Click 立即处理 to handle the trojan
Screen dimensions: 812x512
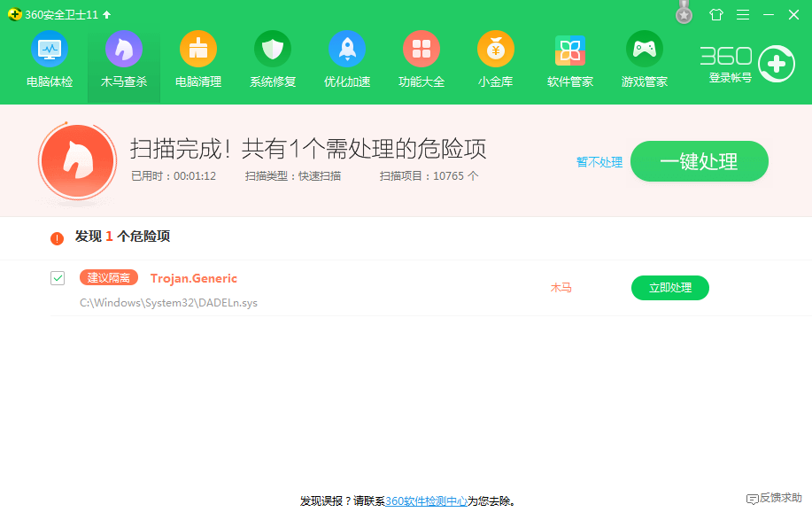pyautogui.click(x=669, y=287)
